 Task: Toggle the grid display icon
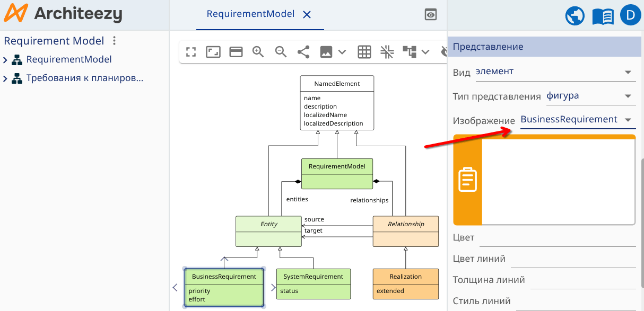(x=364, y=52)
